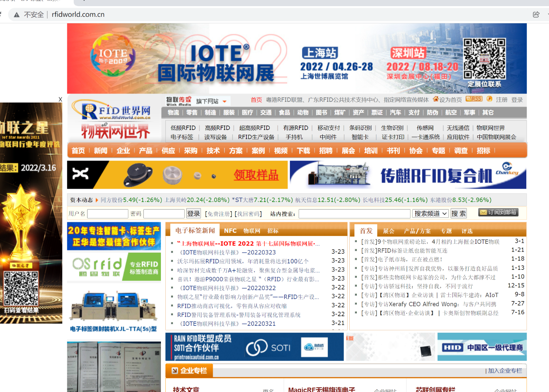The image size is (549, 392).
Task: Select 物流 in gray industry bar
Action: pyautogui.click(x=173, y=112)
